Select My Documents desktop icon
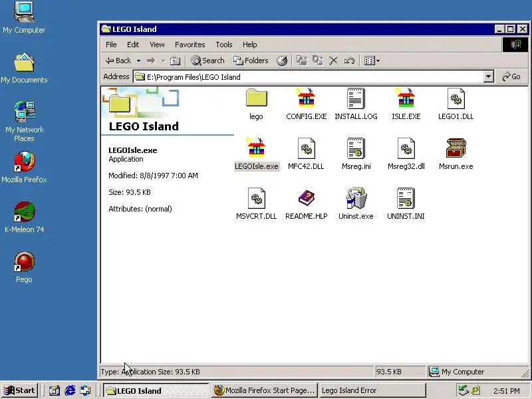The width and height of the screenshot is (532, 399). 24,68
